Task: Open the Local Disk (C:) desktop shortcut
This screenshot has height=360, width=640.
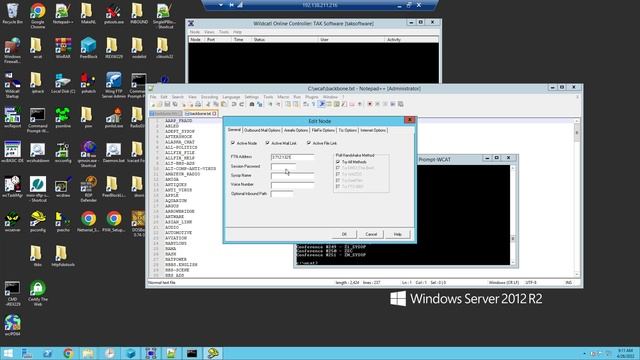Action: pos(63,83)
